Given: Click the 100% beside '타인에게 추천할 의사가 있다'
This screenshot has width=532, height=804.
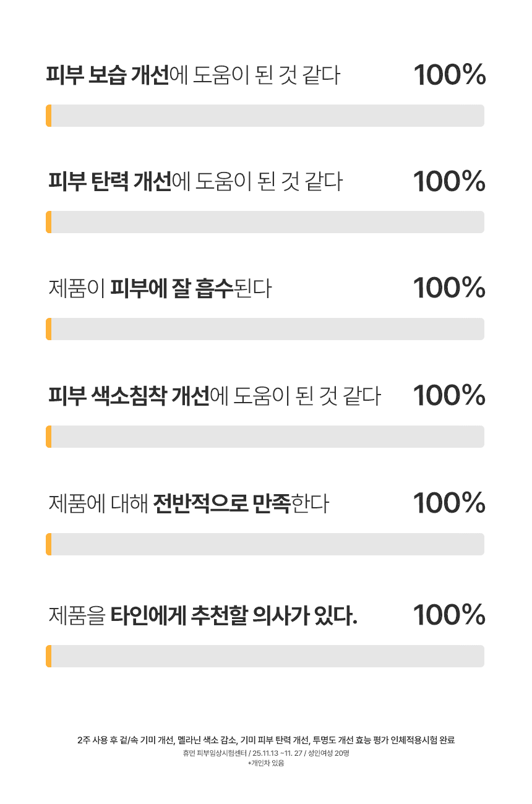Looking at the screenshot, I should tap(449, 615).
